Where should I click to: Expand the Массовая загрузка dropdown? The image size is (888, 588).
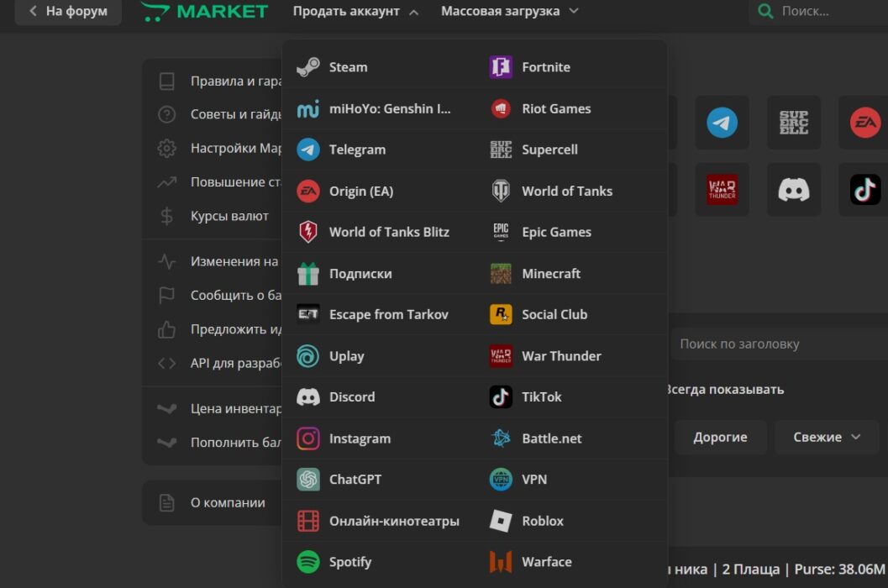(510, 11)
